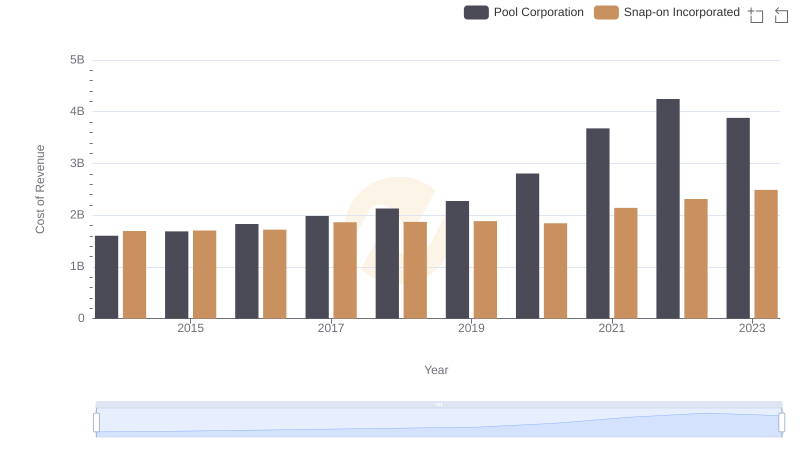Toggle Pool Corporation series in legend

(523, 12)
